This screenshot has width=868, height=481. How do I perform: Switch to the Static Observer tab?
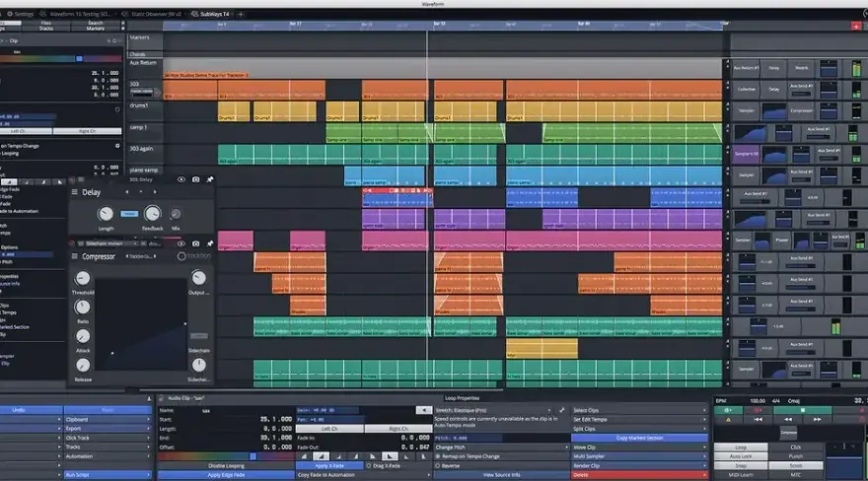point(152,14)
